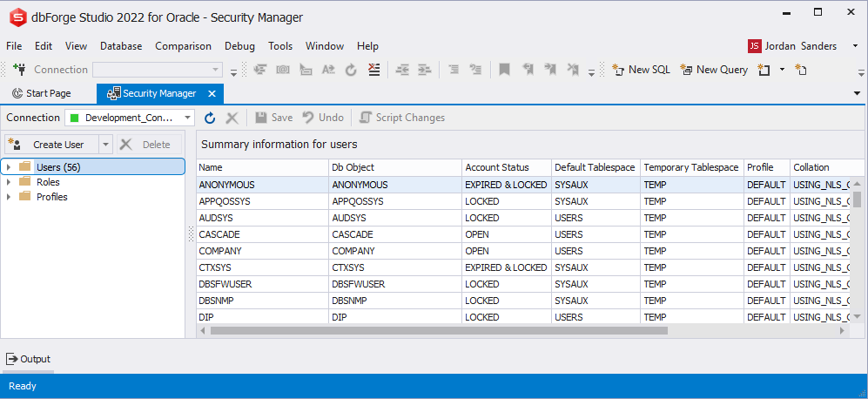Switch to the Start Page tab
868x399 pixels.
(x=42, y=94)
